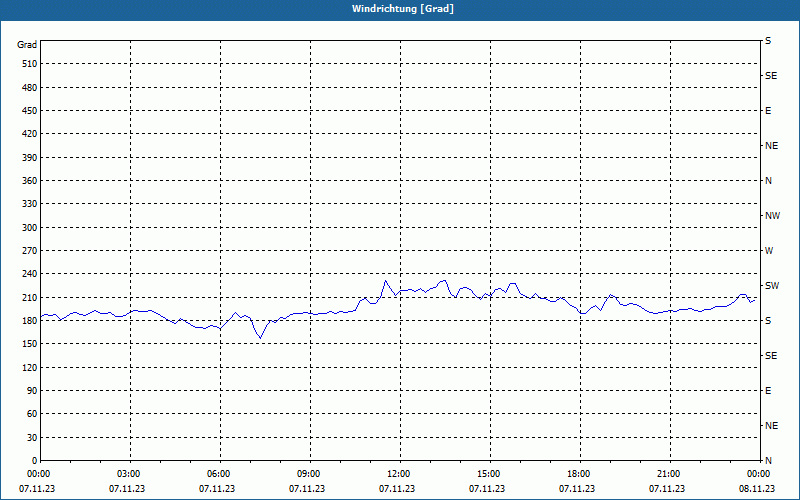Click the '00:00' label above date 08.11.23
Screen dimensions: 800x500
(x=760, y=474)
